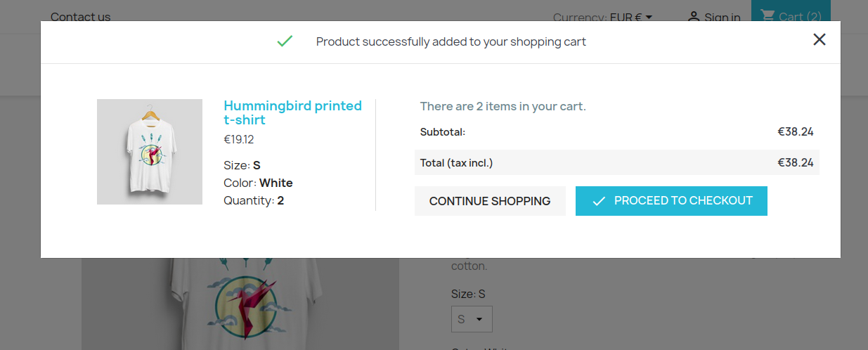Close the cart confirmation modal with X
Viewport: 868px width, 350px height.
pos(819,40)
